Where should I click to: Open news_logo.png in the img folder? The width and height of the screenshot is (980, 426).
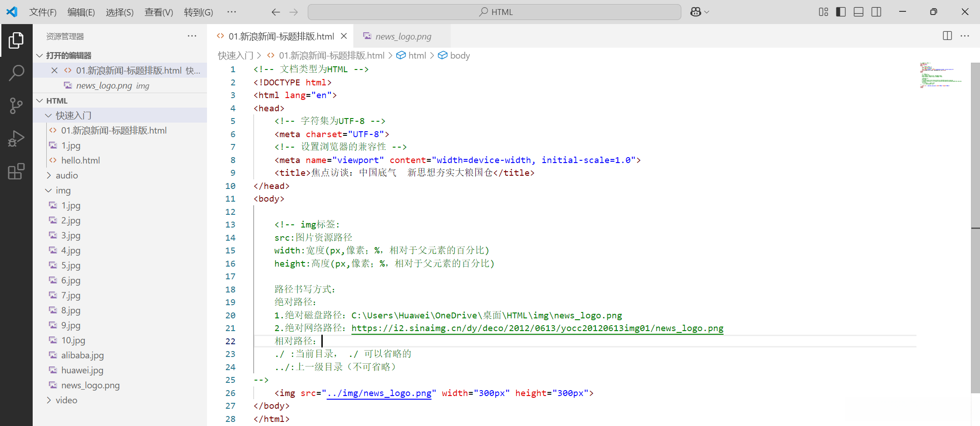(120, 385)
